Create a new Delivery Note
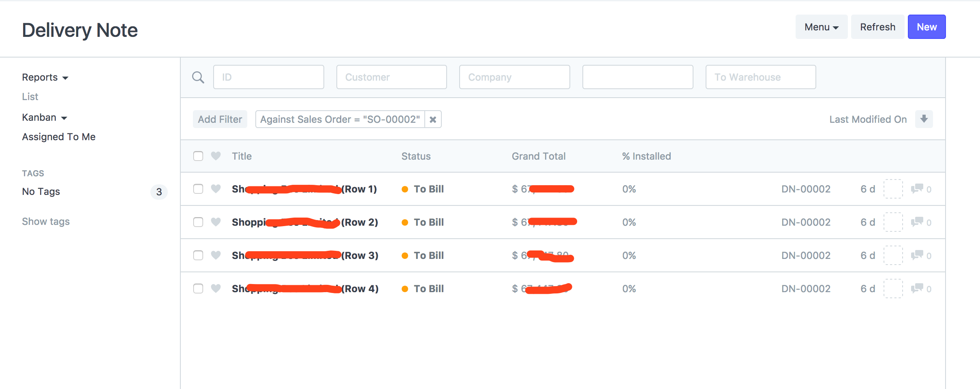980x389 pixels. point(927,27)
